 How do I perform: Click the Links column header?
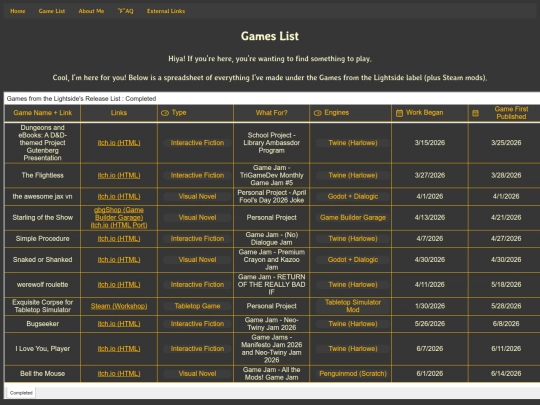[x=119, y=113]
